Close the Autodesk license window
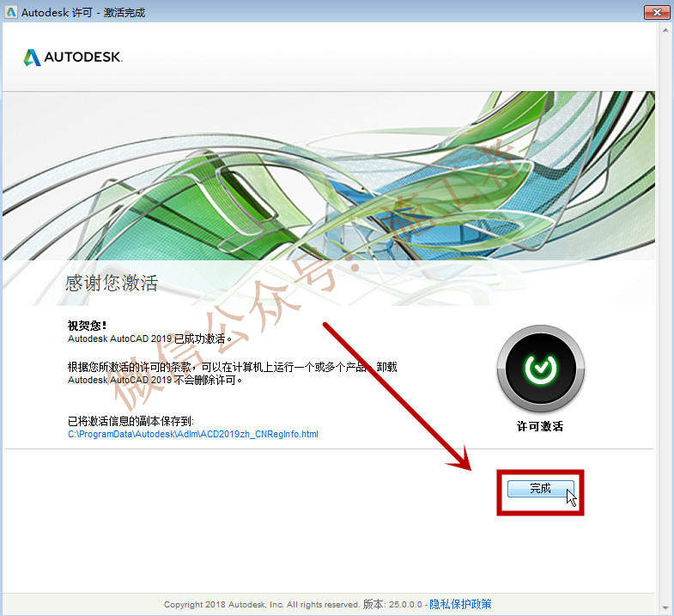The image size is (674, 616). [657, 12]
